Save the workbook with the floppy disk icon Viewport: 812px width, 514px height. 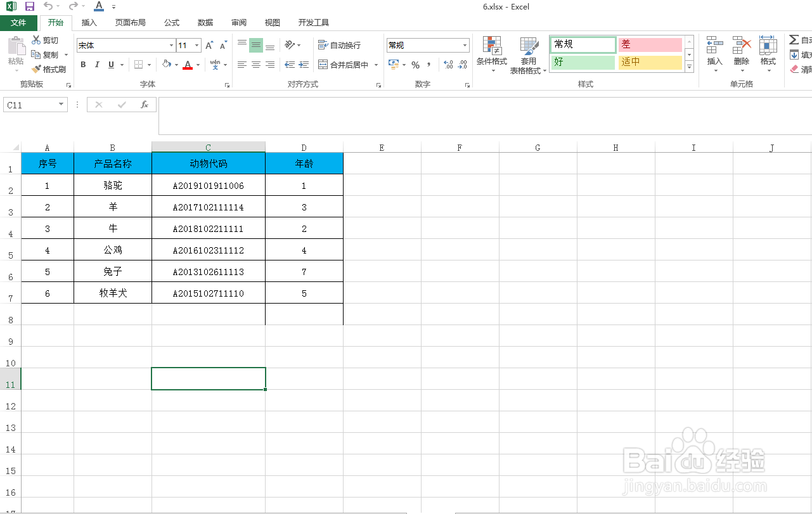(30, 6)
